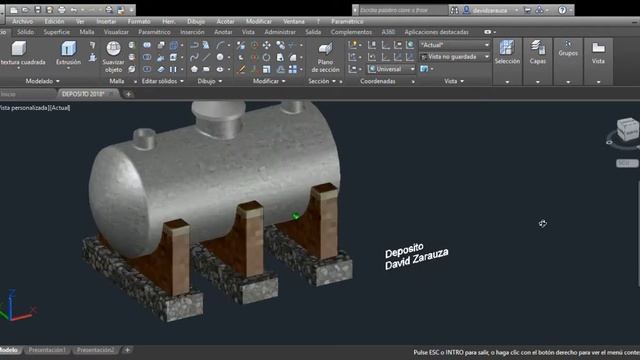Switch to the Visualizar ribbon tab
Viewport: 640px width, 360px height.
tap(116, 32)
